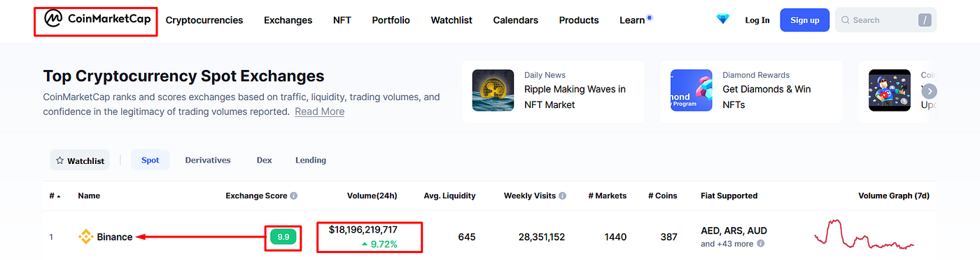Click the Sign up button
Screen dimensions: 980x260
coord(805,20)
